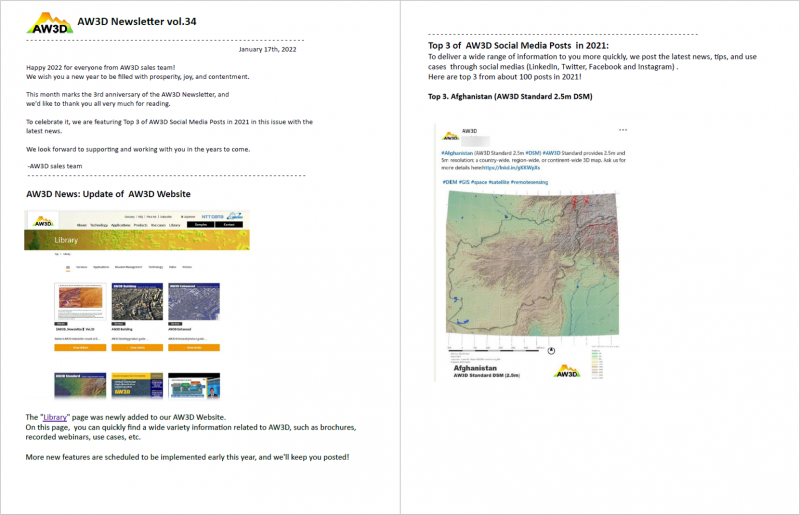Viewport: 800px width, 515px height.
Task: Click the north arrow compass under the map
Action: (x=551, y=351)
